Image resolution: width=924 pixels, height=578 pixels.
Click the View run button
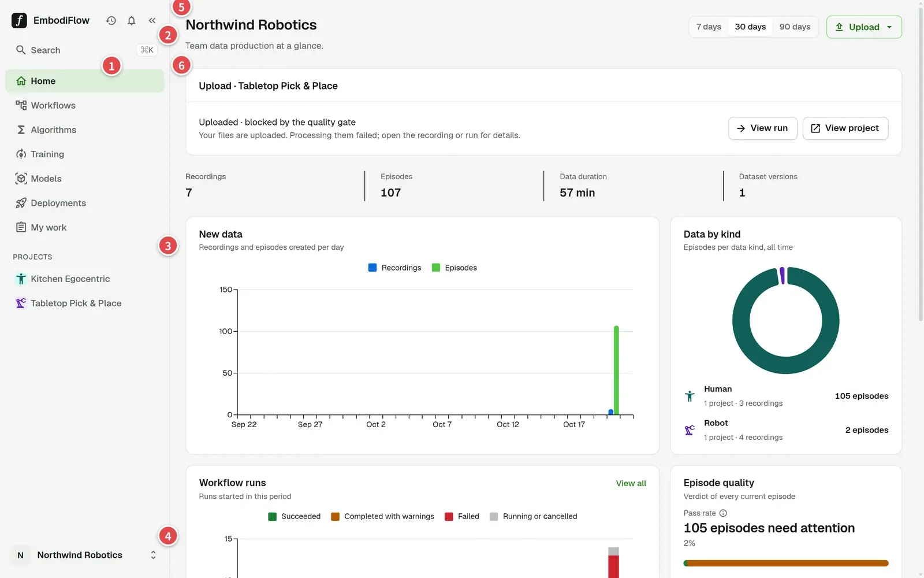762,128
